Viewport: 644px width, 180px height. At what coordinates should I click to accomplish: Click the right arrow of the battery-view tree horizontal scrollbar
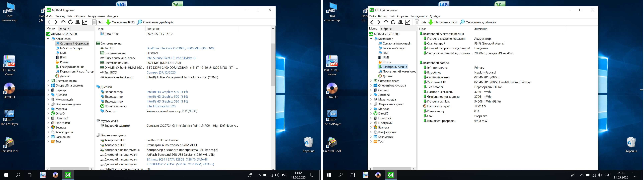click(x=414, y=169)
